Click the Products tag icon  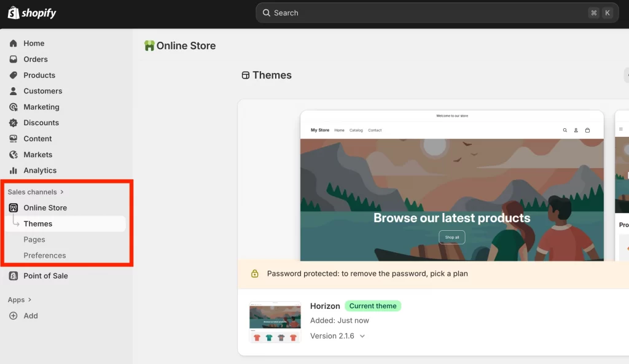point(14,76)
